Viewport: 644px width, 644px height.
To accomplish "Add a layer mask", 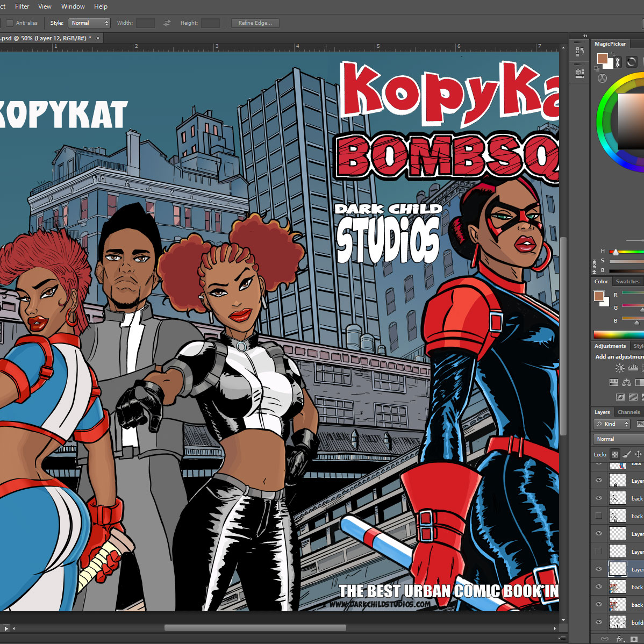I will 634,639.
